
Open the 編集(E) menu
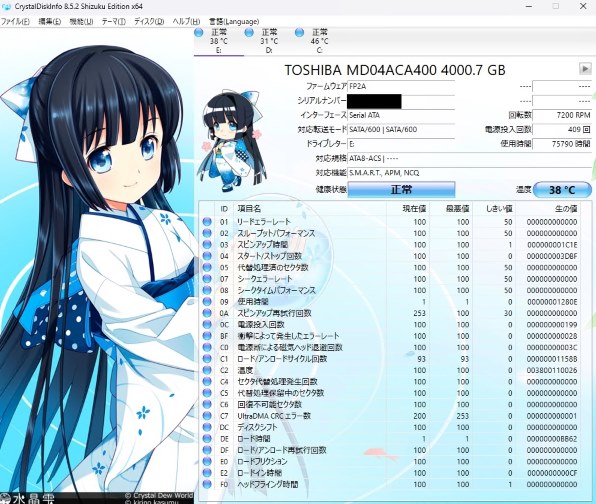tap(50, 21)
